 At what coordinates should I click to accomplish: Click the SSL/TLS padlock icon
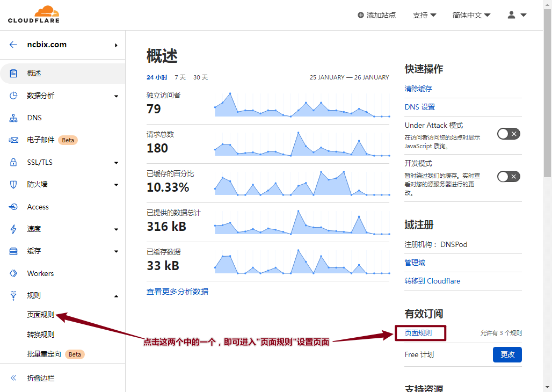point(13,162)
